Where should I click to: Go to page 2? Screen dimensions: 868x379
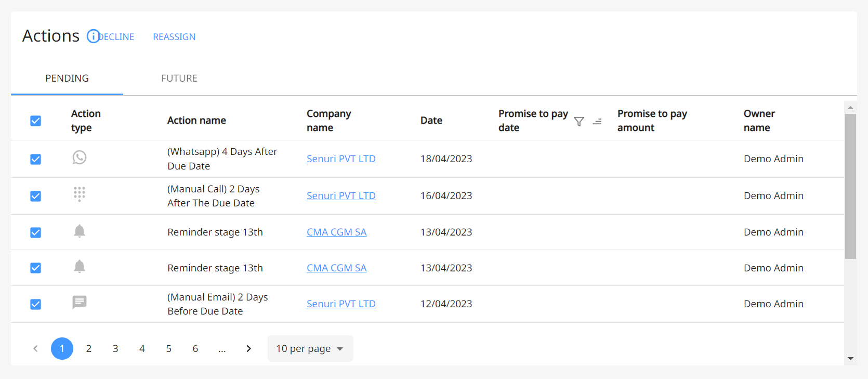[x=89, y=348]
